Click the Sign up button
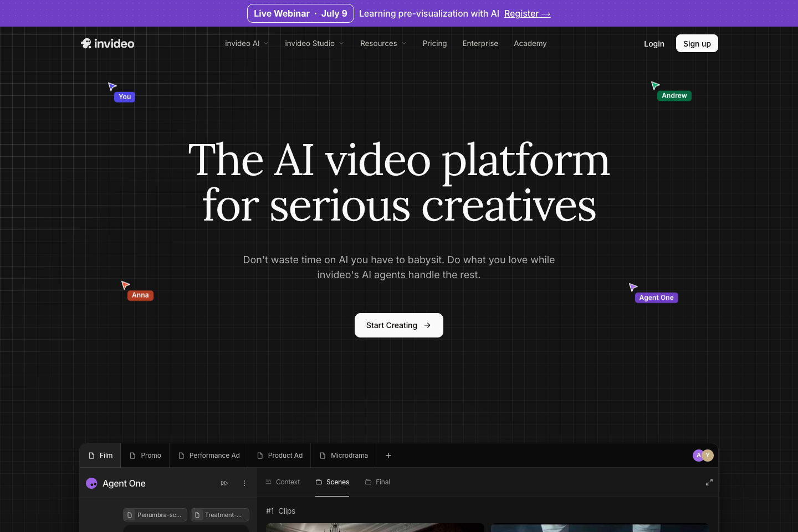Viewport: 798px width, 532px height. [x=697, y=43]
